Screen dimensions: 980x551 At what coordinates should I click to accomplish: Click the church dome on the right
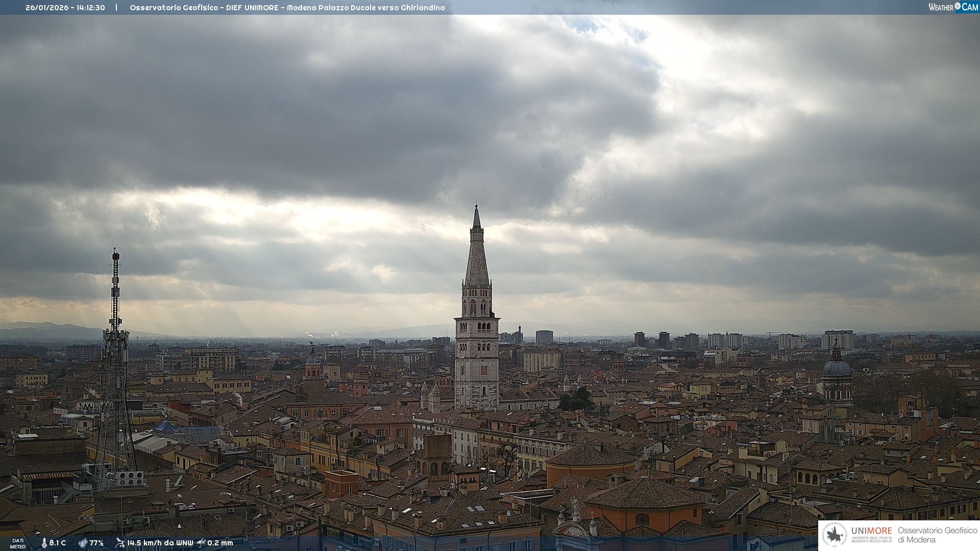(x=837, y=367)
